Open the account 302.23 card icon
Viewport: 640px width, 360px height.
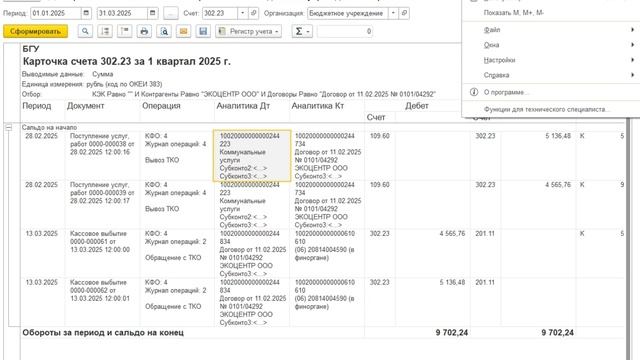coord(253,13)
